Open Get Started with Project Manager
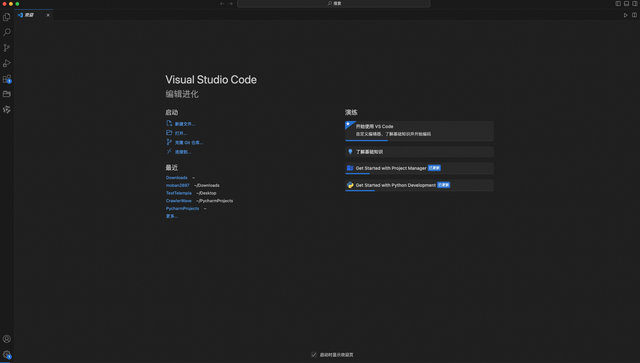This screenshot has height=363, width=640. click(x=419, y=168)
